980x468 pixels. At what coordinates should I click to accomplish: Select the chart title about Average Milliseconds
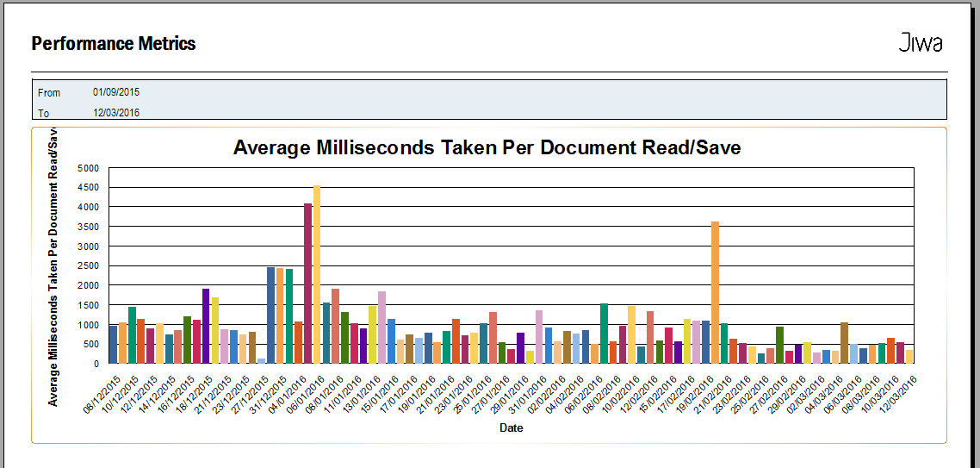click(487, 147)
